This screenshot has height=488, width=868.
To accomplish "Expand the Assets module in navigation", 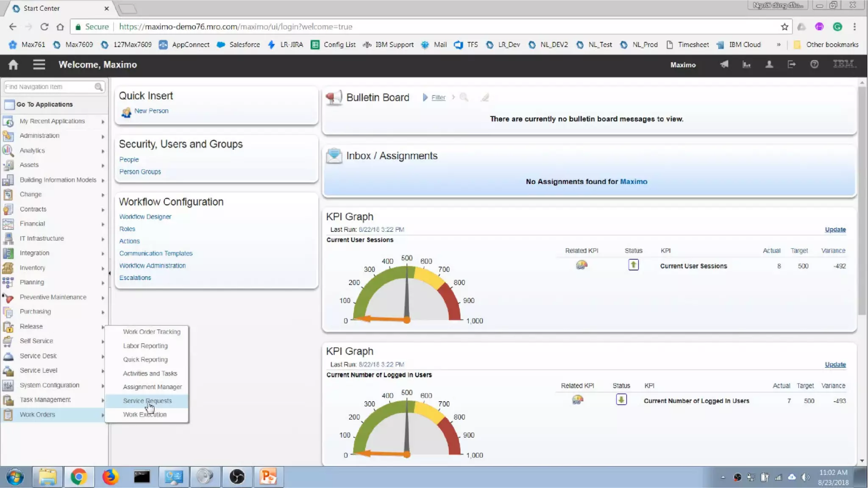I will click(x=29, y=165).
